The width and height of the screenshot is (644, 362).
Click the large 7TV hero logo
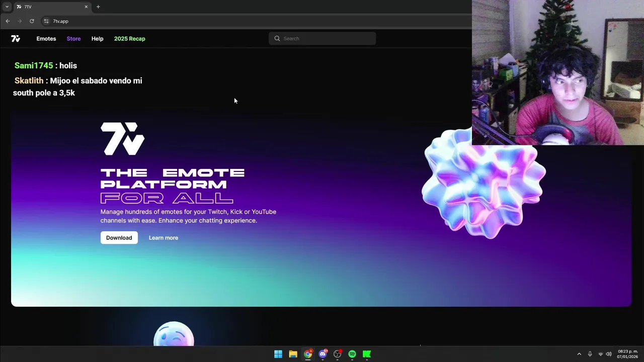[x=122, y=139]
